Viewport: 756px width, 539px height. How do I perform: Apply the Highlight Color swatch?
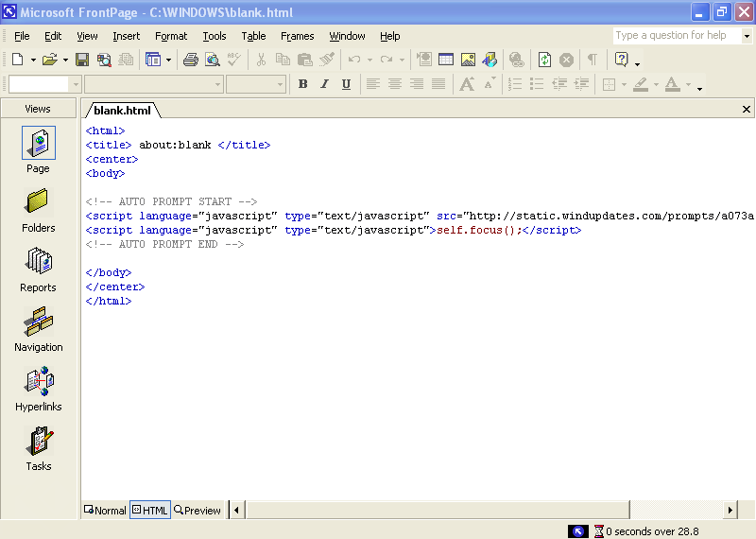coord(641,84)
